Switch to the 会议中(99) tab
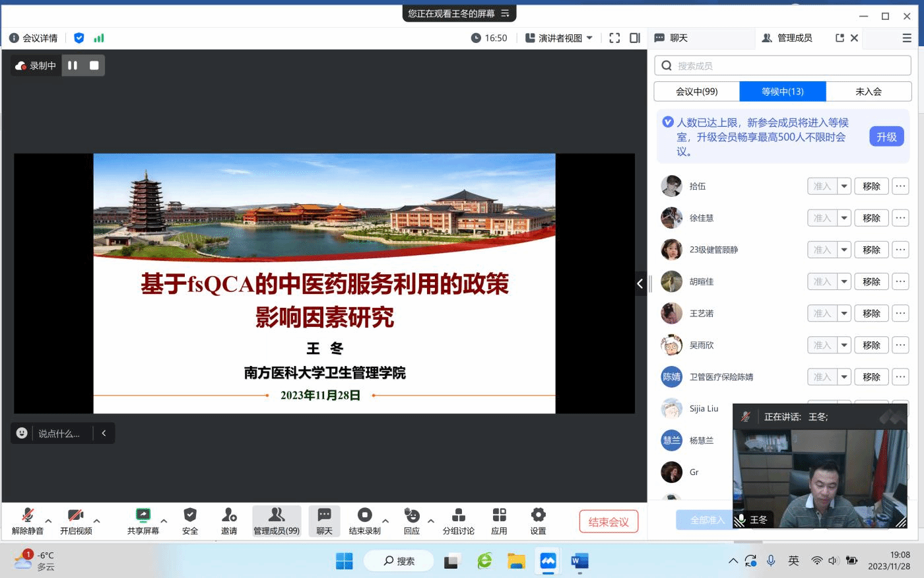This screenshot has width=924, height=578. tap(696, 92)
